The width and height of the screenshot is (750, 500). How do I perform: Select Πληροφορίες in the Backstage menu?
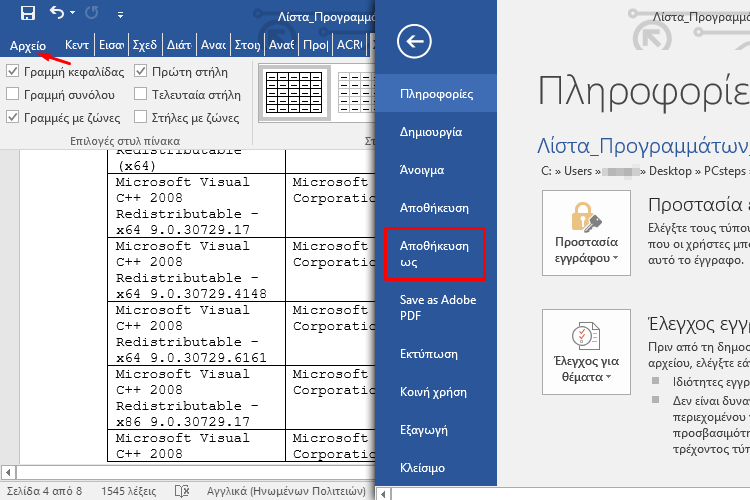[x=436, y=94]
